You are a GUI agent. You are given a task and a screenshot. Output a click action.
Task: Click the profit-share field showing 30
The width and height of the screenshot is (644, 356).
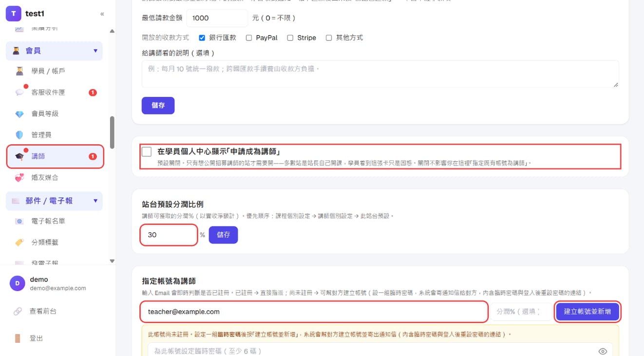(169, 235)
